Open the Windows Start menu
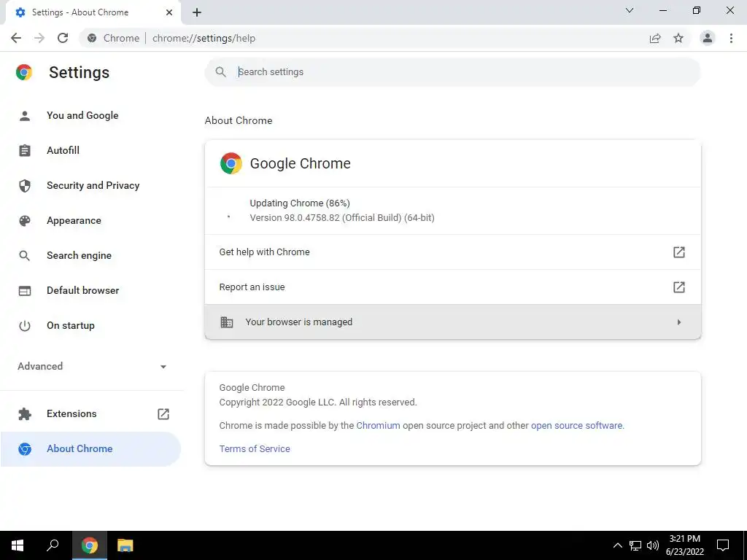This screenshot has width=747, height=560. pyautogui.click(x=18, y=545)
